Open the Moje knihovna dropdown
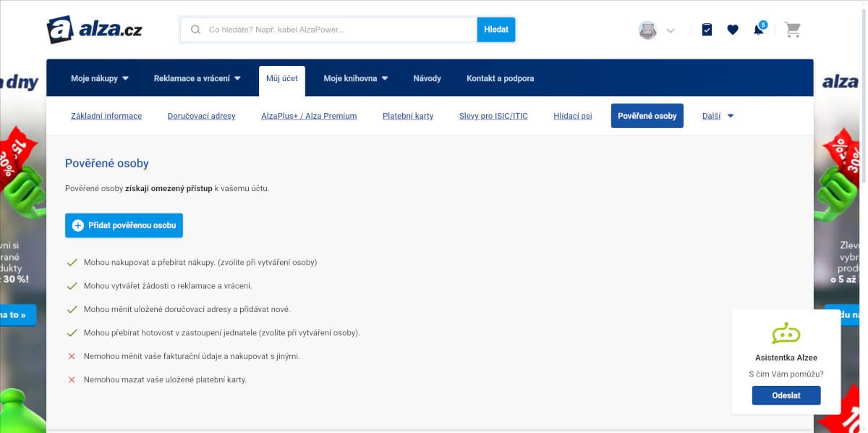The height and width of the screenshot is (433, 868). (x=356, y=78)
